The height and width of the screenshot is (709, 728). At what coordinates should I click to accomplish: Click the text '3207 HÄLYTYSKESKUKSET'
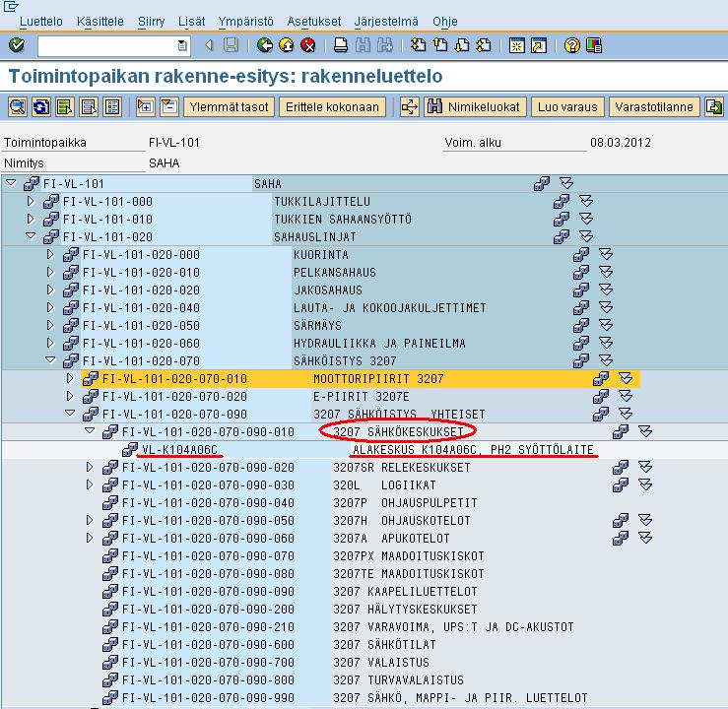tap(405, 609)
